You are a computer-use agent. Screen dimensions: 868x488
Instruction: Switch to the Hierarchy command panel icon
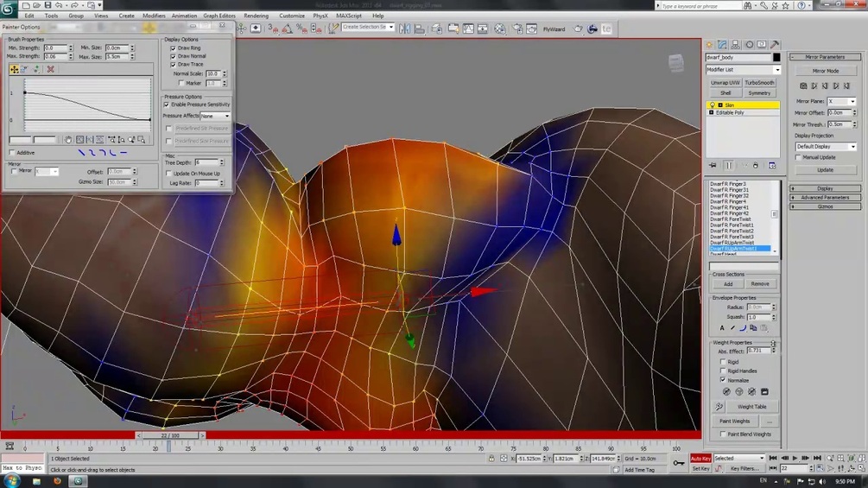point(735,45)
